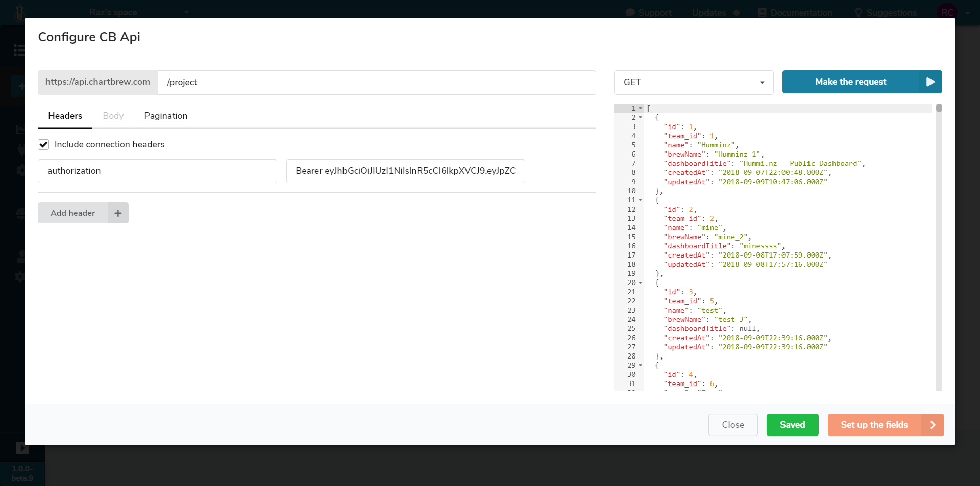This screenshot has width=980, height=486.
Task: Click the /project route input field
Action: (x=376, y=83)
